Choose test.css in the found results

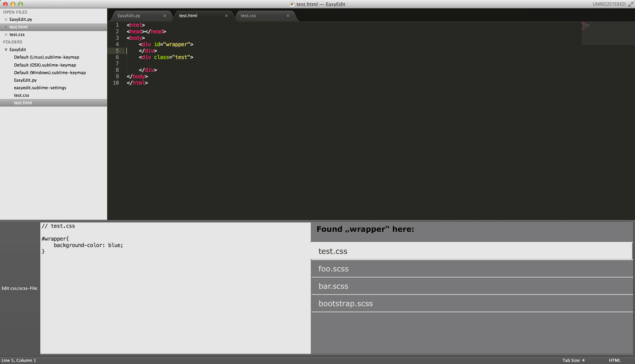pos(472,251)
